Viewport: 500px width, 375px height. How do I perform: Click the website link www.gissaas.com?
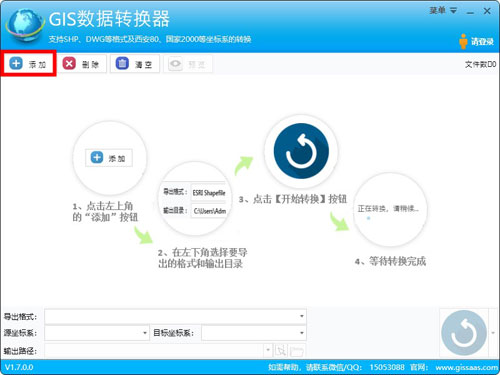[467, 367]
